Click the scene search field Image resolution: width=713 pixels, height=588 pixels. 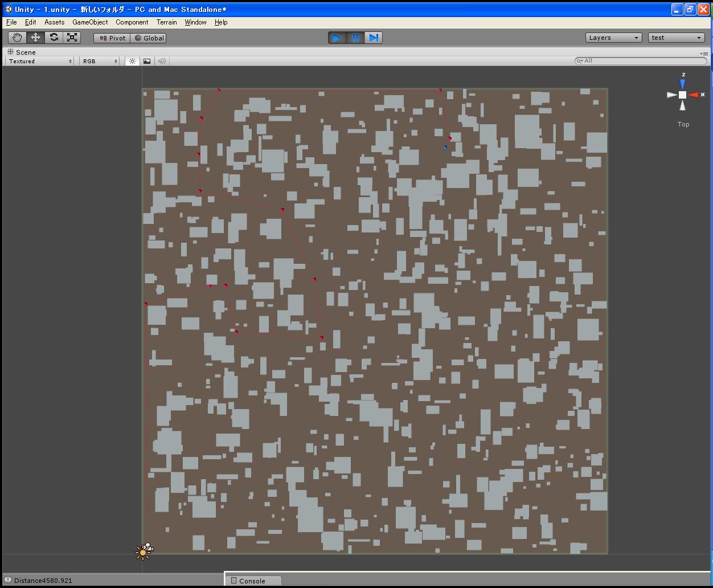pos(640,60)
